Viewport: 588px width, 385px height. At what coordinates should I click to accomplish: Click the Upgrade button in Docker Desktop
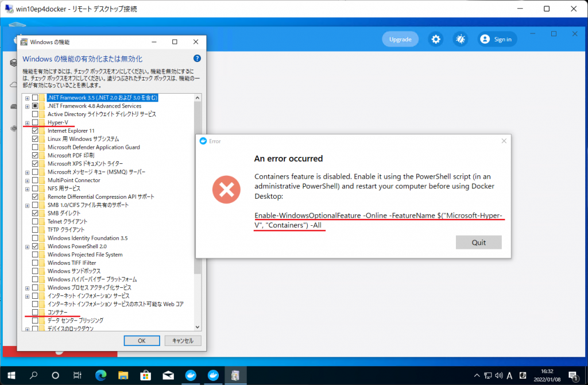coord(400,39)
